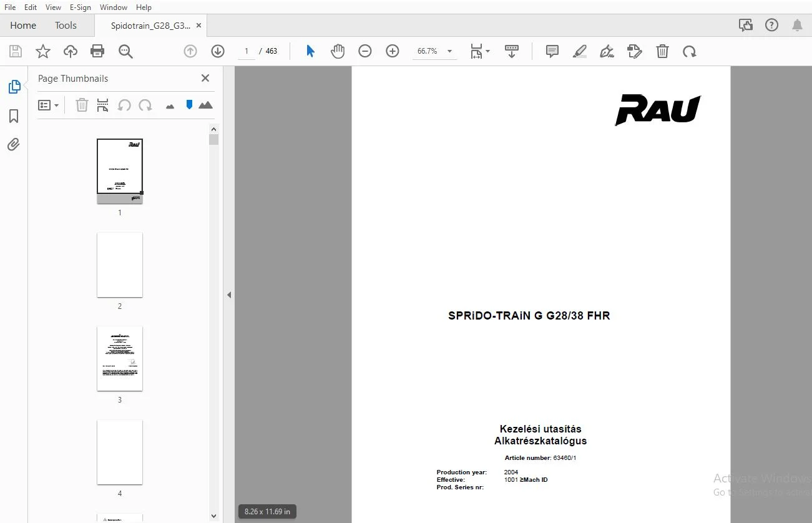812x523 pixels.
Task: Toggle the Page Thumbnails sidebar icon
Action: pos(14,87)
